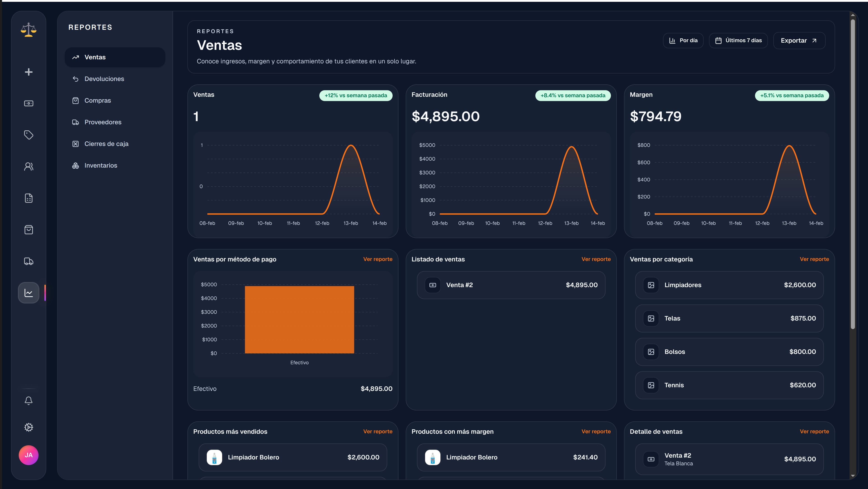
Task: Click the plus icon in left sidebar
Action: coord(29,72)
